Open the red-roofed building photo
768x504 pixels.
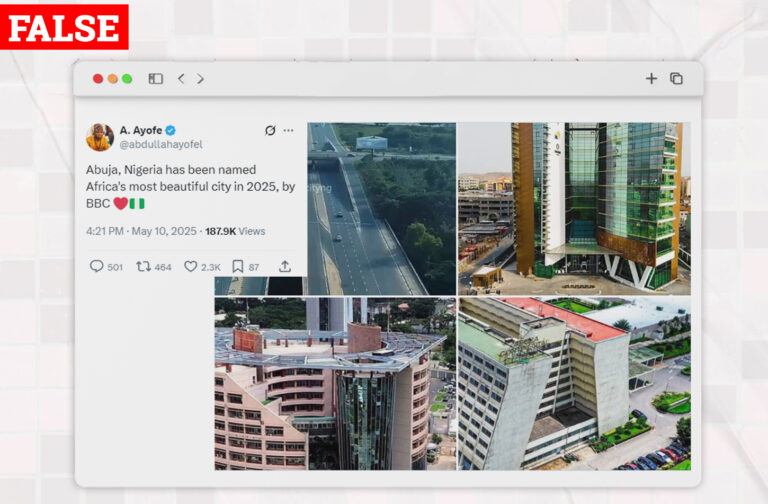pyautogui.click(x=574, y=384)
